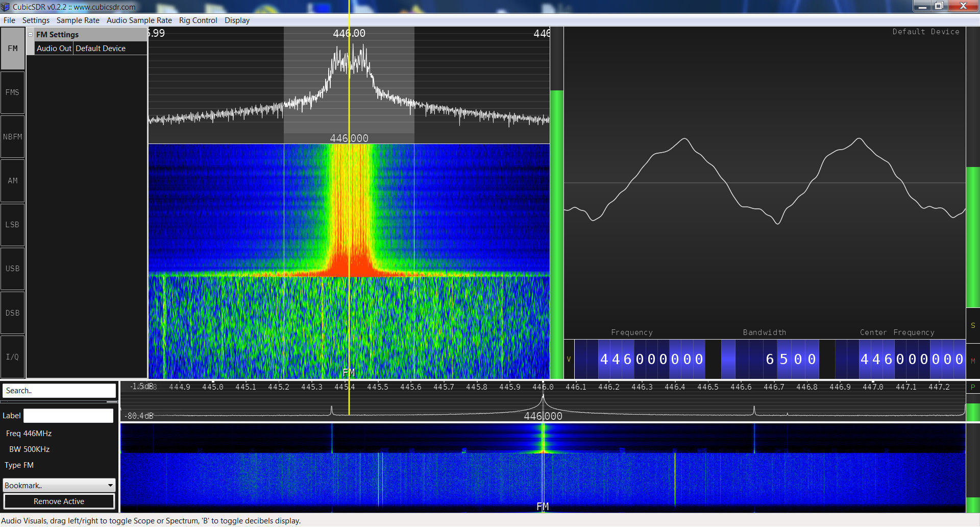Click in the Search input field
The width and height of the screenshot is (980, 527).
click(59, 391)
